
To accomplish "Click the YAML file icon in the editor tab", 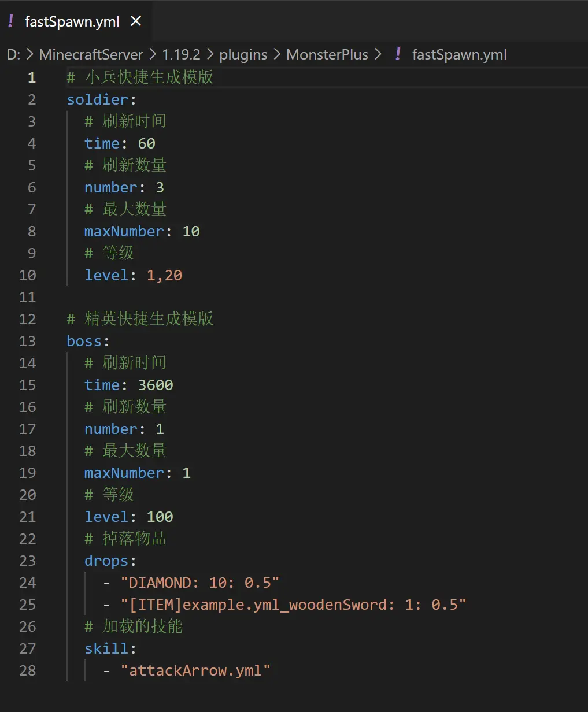I will coord(10,22).
